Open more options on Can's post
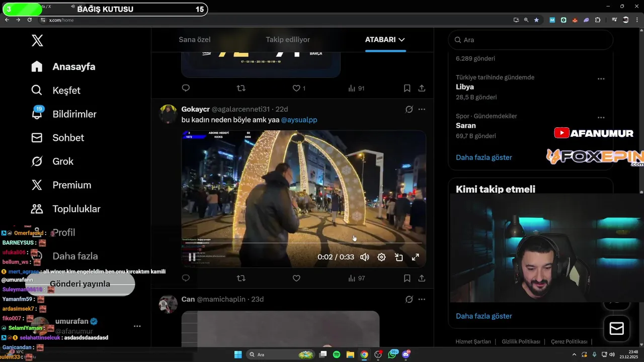This screenshot has height=362, width=644. click(x=422, y=299)
